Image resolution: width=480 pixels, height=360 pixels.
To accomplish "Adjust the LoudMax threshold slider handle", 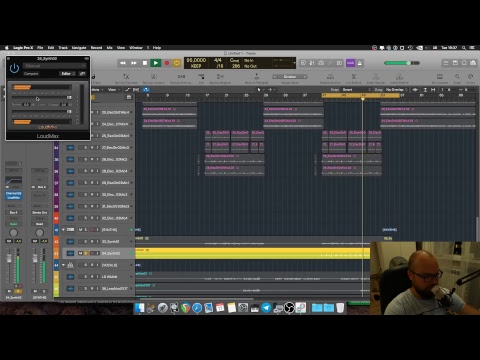I will click(69, 97).
